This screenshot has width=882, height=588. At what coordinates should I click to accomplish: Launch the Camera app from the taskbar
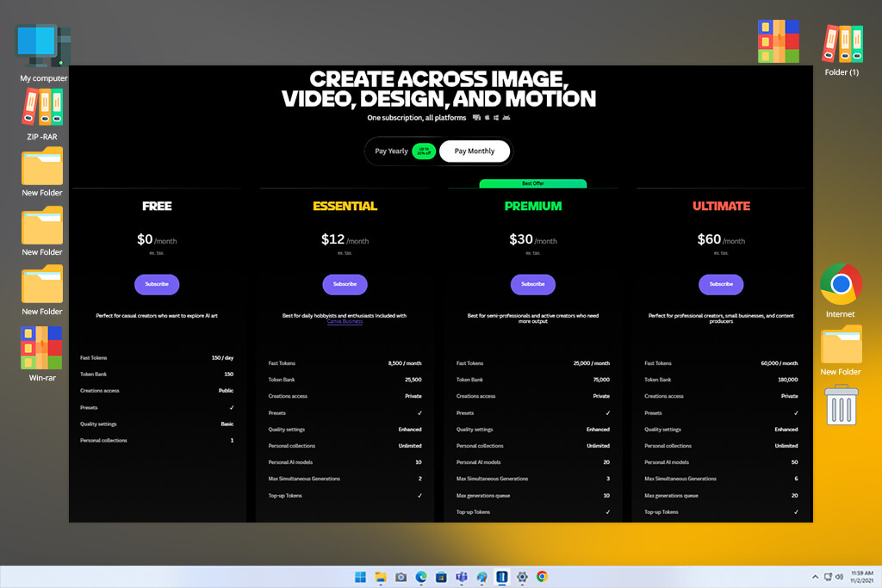tap(401, 577)
